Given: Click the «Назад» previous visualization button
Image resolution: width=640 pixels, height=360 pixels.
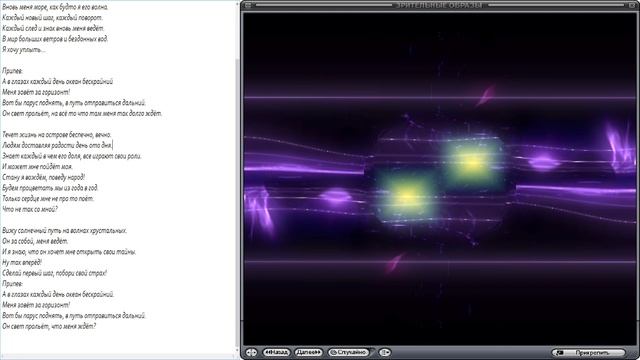Looking at the screenshot, I should point(276,352).
